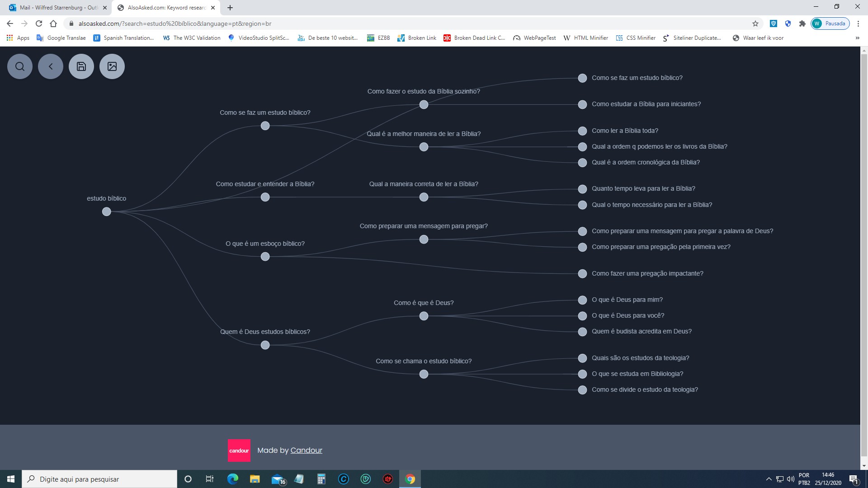Open Microsoft Edge from taskbar
This screenshot has height=488, width=868.
coord(232,479)
